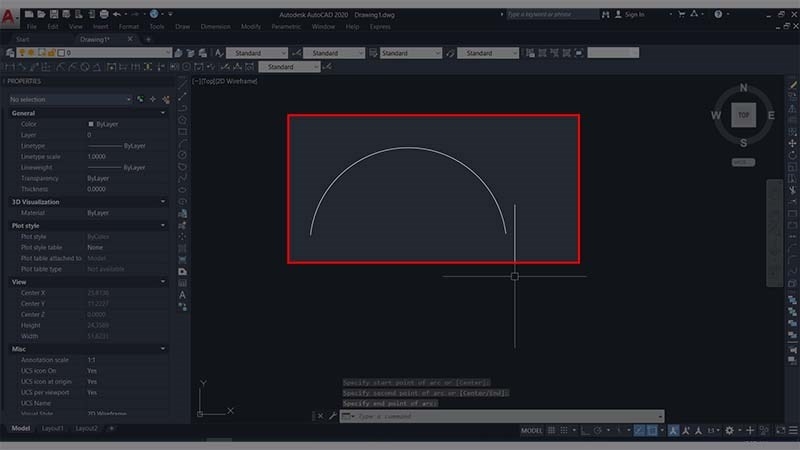The width and height of the screenshot is (800, 450).
Task: Click the ByLayer color swatch in Properties
Action: [91, 124]
